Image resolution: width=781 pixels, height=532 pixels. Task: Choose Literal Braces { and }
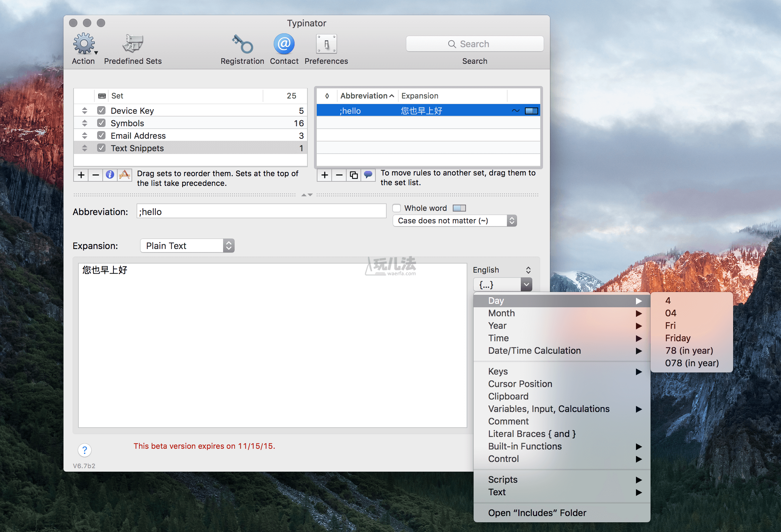(x=562, y=434)
